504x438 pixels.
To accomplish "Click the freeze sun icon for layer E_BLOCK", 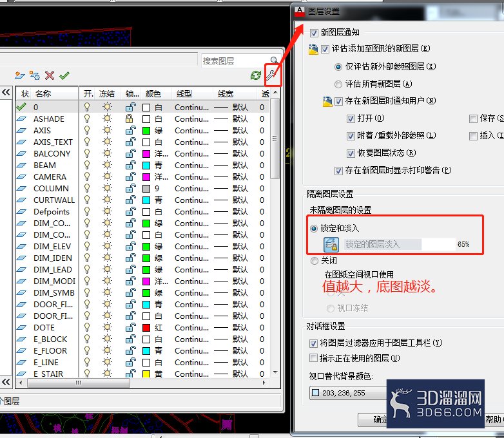I will pos(108,339).
